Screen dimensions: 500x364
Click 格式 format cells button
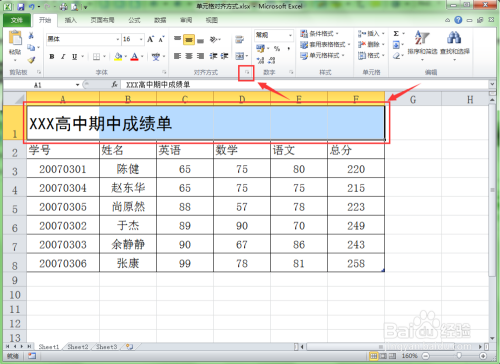(x=371, y=55)
